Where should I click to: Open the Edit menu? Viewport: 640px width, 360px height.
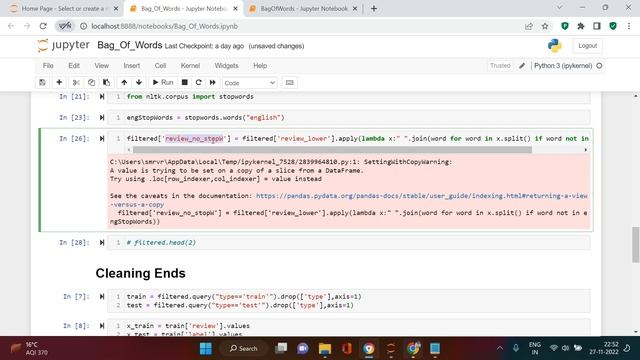coord(74,66)
